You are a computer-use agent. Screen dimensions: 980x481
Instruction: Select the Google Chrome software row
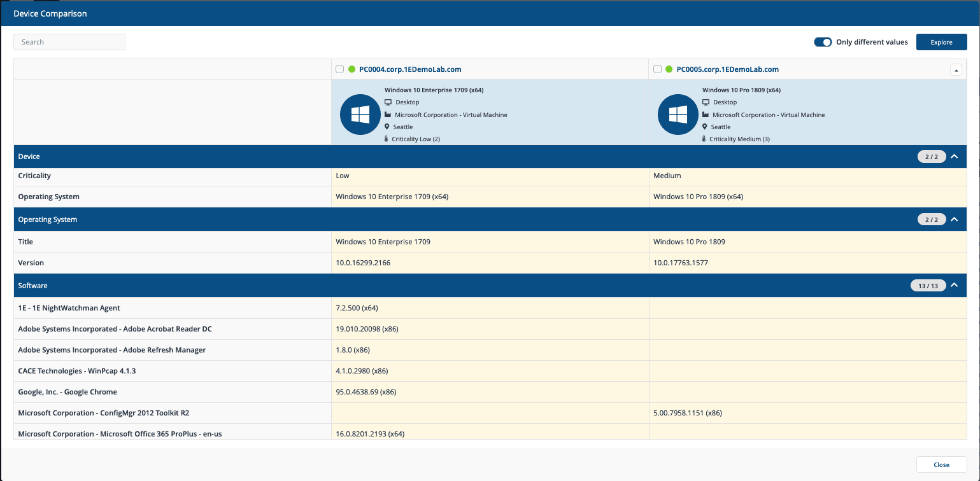490,392
